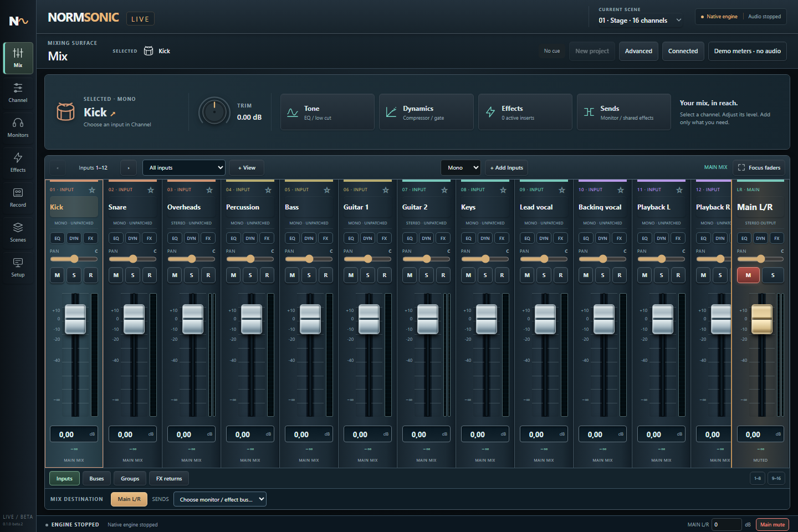The image size is (798, 532).
Task: Open the Advanced mode button
Action: pos(638,51)
